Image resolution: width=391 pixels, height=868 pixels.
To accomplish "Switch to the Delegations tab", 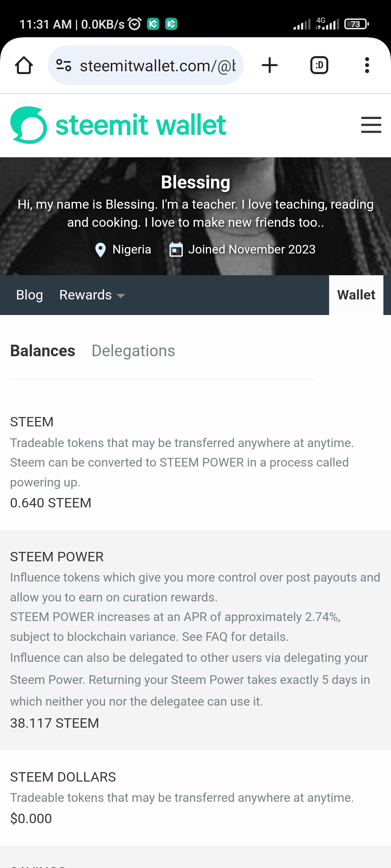I will coord(133,351).
